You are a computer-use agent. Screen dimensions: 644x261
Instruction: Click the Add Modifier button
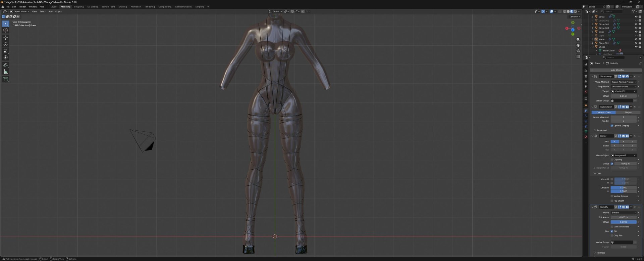(x=616, y=70)
